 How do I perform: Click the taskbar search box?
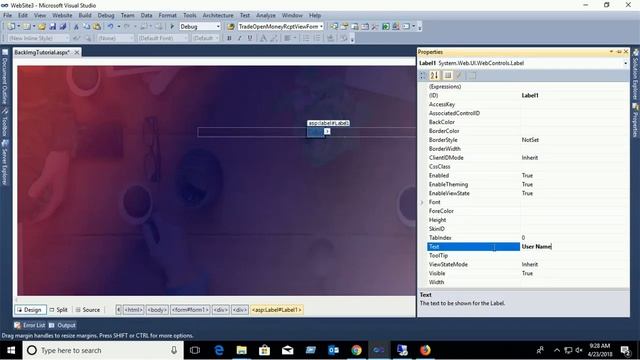click(103, 350)
